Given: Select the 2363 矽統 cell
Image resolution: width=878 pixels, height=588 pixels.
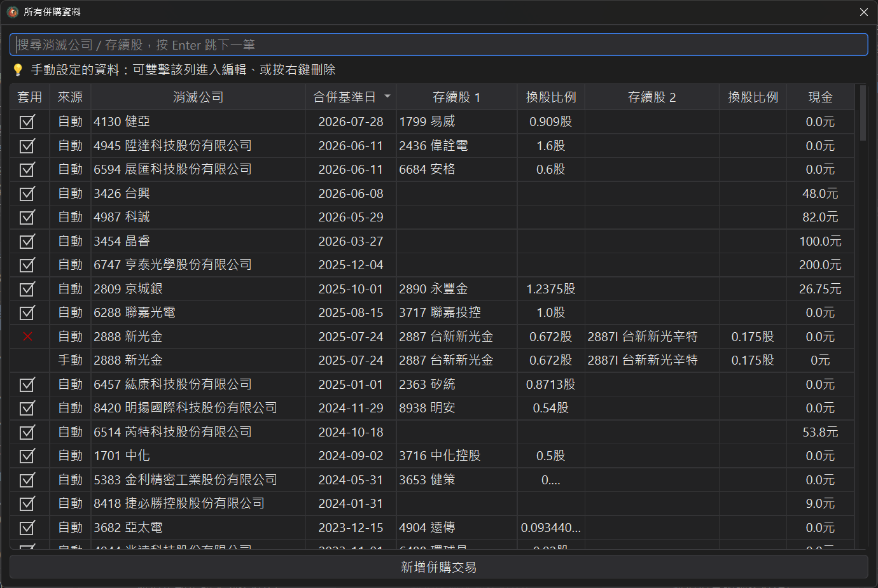Looking at the screenshot, I should [x=457, y=384].
